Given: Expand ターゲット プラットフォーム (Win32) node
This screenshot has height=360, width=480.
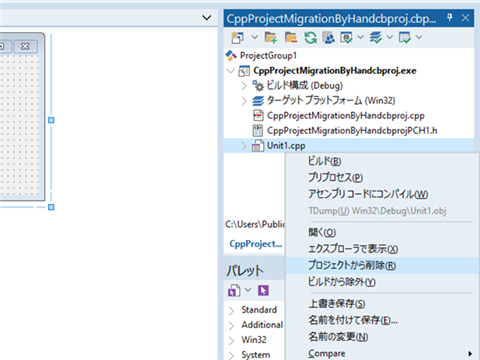Looking at the screenshot, I should tap(244, 101).
